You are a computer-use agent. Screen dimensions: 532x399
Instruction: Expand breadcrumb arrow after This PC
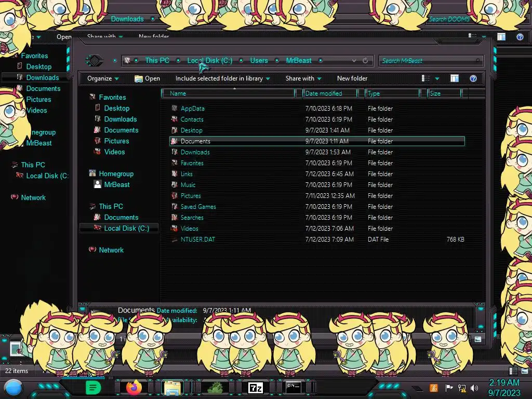tap(178, 61)
